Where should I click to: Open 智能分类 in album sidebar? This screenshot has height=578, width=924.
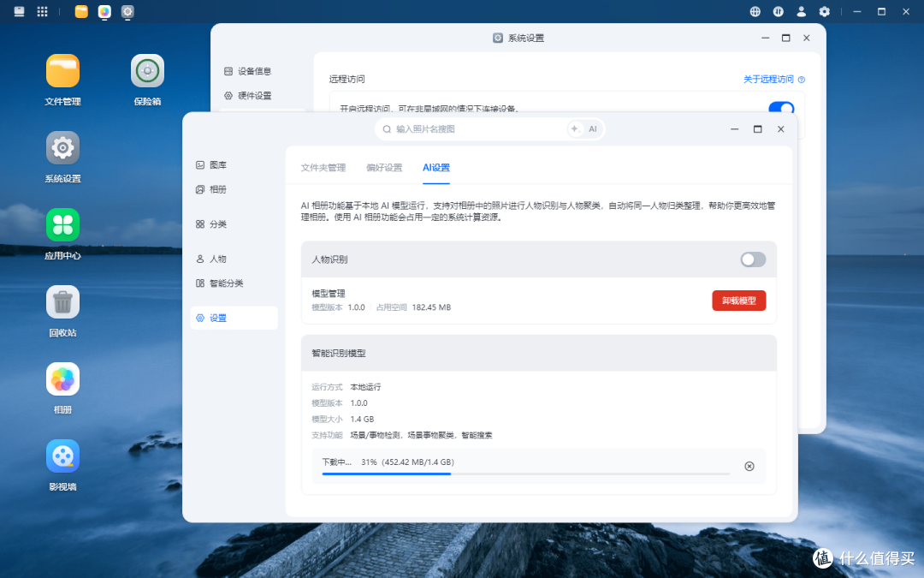[234, 283]
